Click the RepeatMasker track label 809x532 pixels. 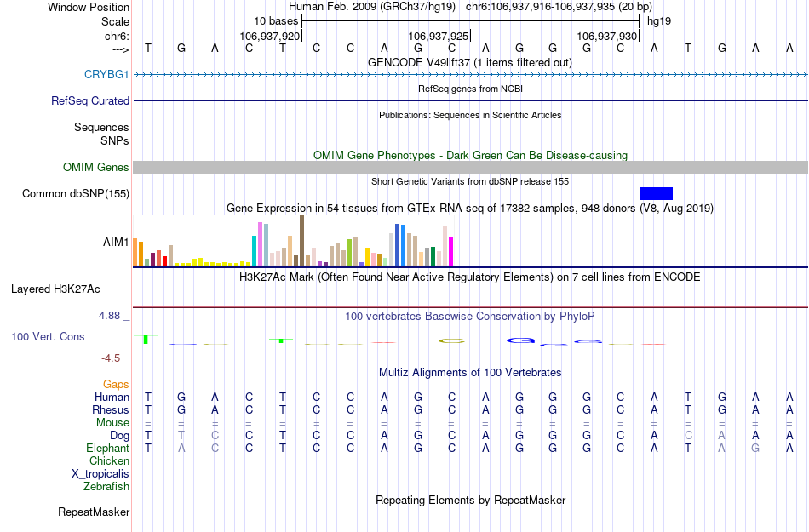click(x=94, y=512)
